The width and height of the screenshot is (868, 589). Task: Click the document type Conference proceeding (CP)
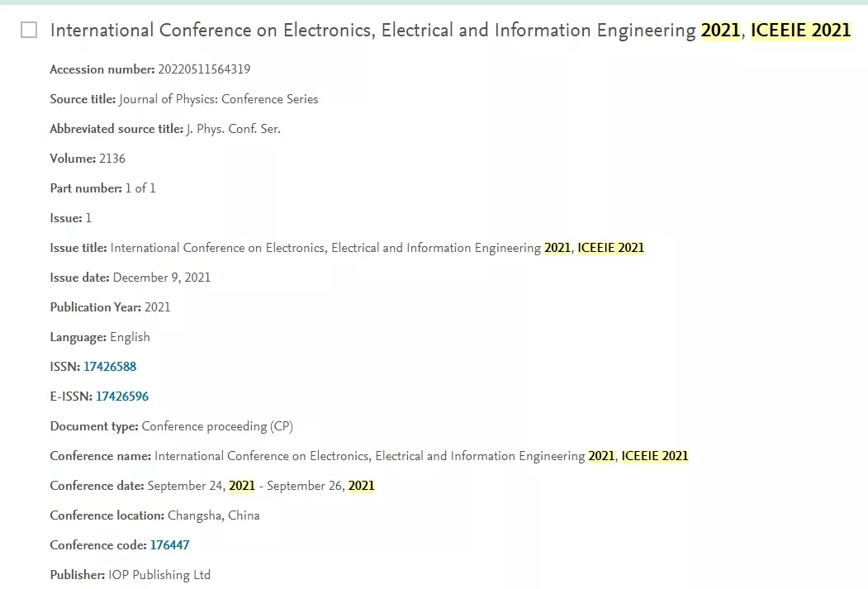(217, 426)
